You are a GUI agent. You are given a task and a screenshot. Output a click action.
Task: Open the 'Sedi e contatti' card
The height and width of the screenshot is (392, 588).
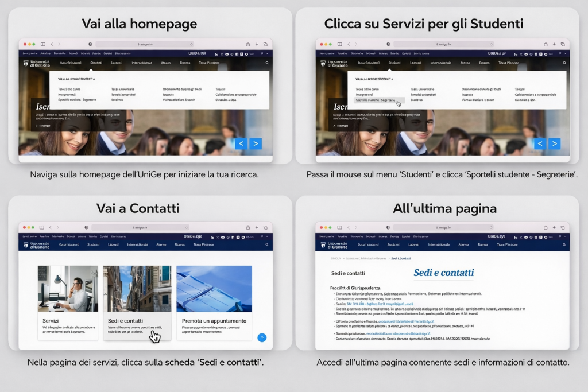[137, 303]
